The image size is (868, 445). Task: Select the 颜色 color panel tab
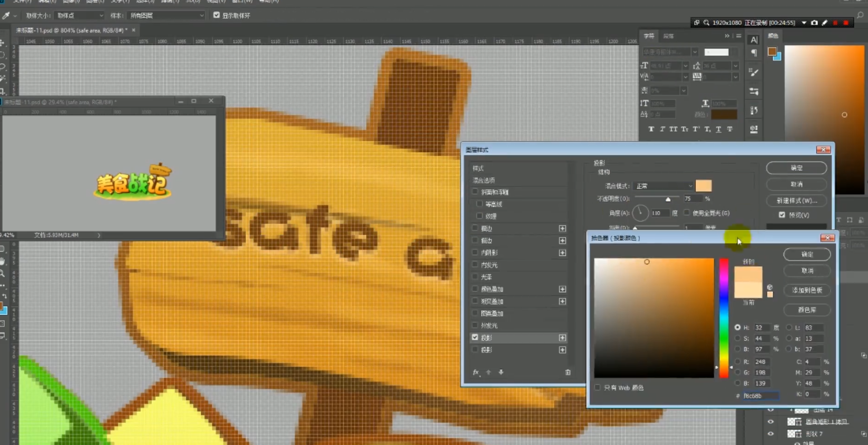pos(773,36)
